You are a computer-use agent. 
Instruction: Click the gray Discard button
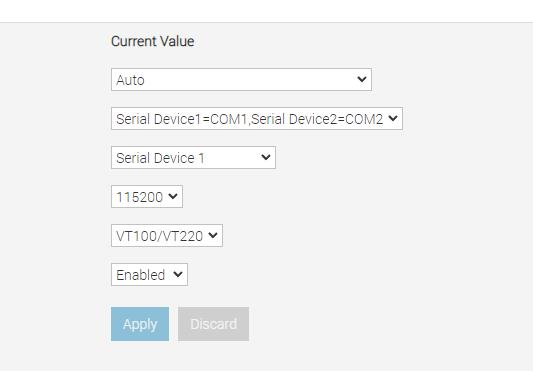(x=213, y=324)
